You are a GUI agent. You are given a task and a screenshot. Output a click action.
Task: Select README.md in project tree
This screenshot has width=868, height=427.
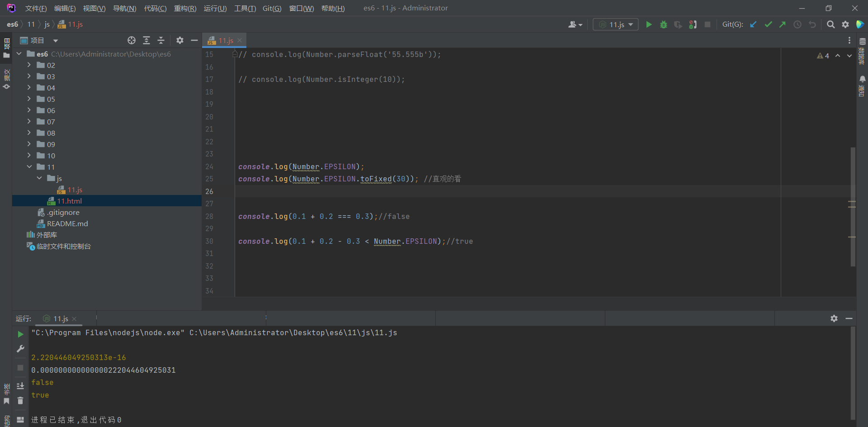click(x=67, y=223)
